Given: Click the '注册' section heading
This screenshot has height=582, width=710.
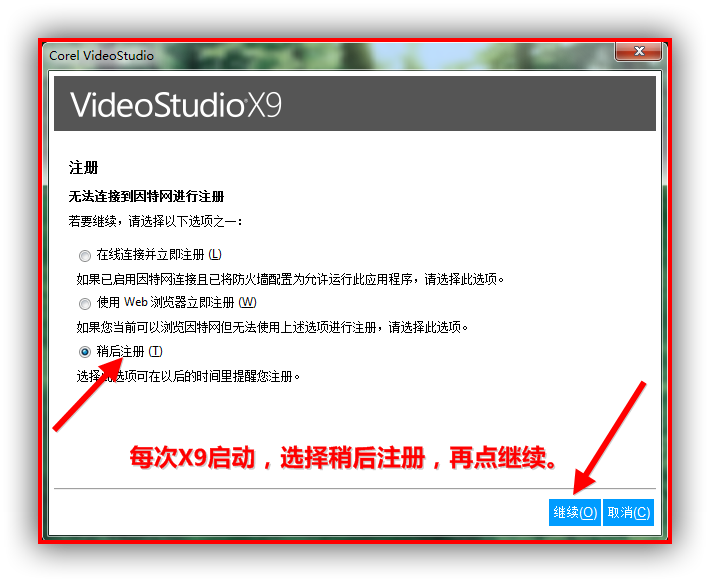Looking at the screenshot, I should click(83, 167).
